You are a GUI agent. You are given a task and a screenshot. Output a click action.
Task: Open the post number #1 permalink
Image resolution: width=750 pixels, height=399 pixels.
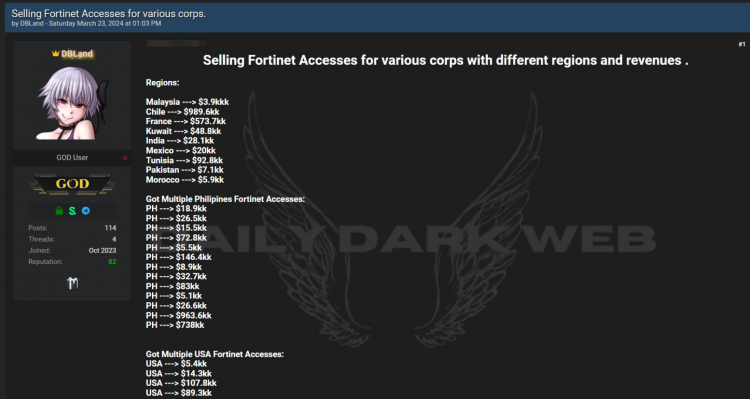point(742,44)
